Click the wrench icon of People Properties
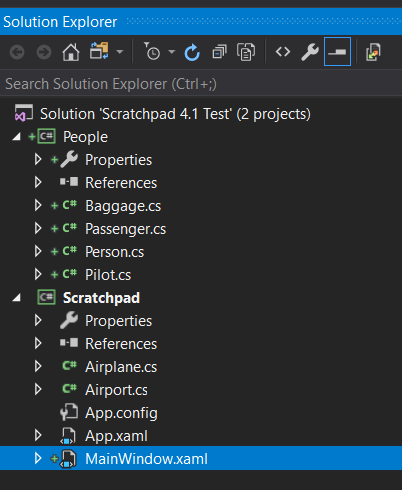The width and height of the screenshot is (402, 490). pos(69,159)
